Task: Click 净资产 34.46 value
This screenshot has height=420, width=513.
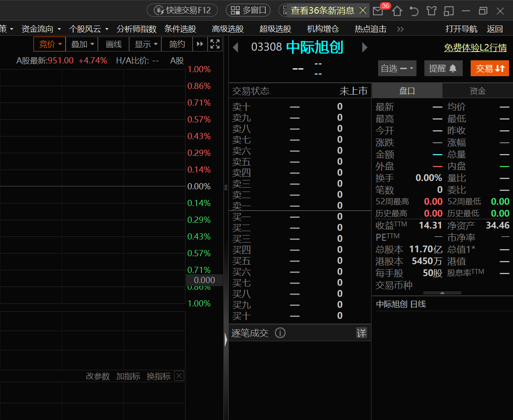Action: click(498, 225)
